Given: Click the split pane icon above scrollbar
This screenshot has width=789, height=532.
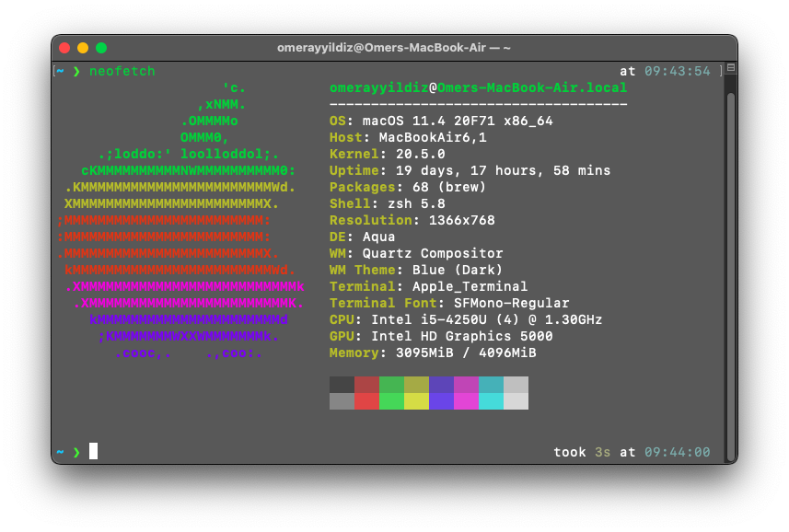Looking at the screenshot, I should pyautogui.click(x=731, y=67).
